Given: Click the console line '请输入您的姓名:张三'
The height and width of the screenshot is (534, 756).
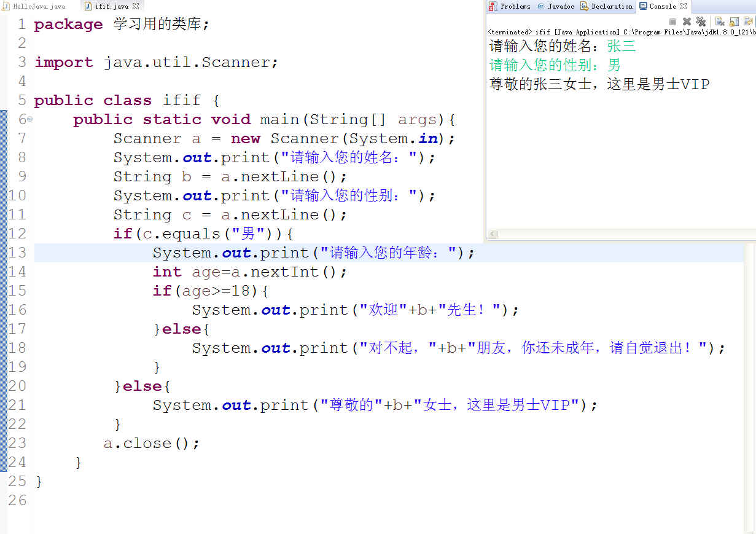Looking at the screenshot, I should [562, 46].
